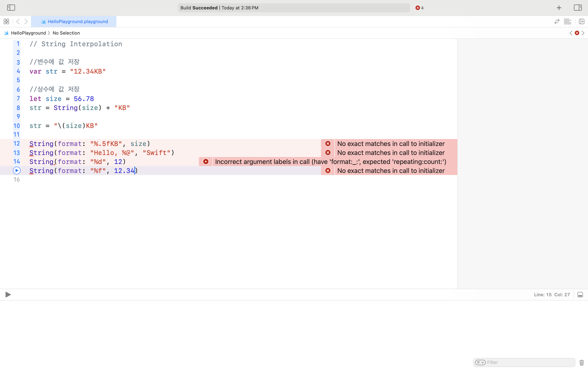Click the "12.34KB" string literal
588x368 pixels.
pos(88,71)
